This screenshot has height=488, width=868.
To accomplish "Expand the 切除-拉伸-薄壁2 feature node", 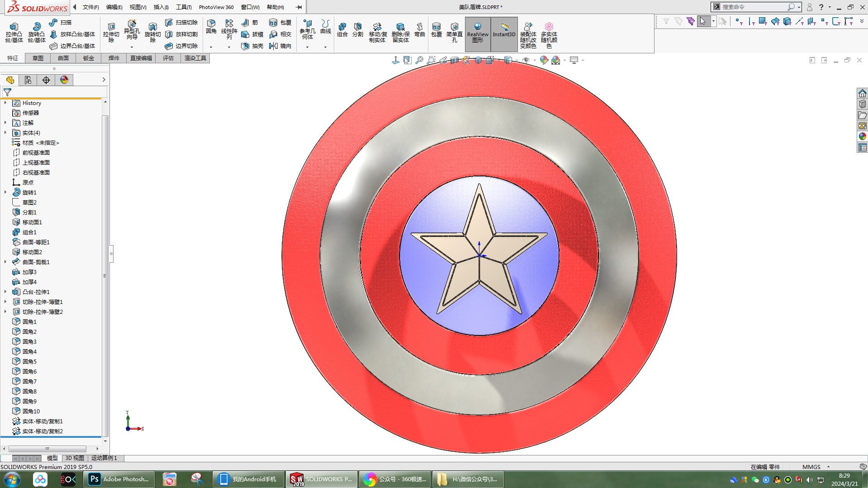I will (5, 312).
